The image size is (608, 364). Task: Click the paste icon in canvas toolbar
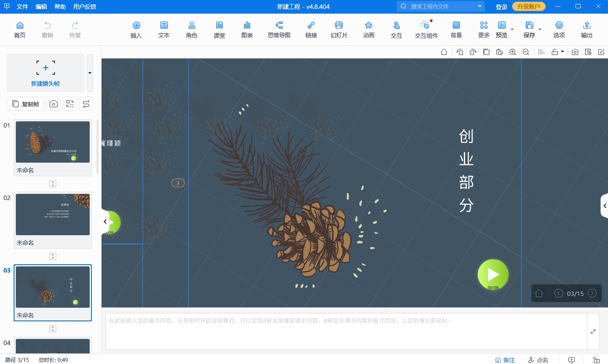point(499,52)
